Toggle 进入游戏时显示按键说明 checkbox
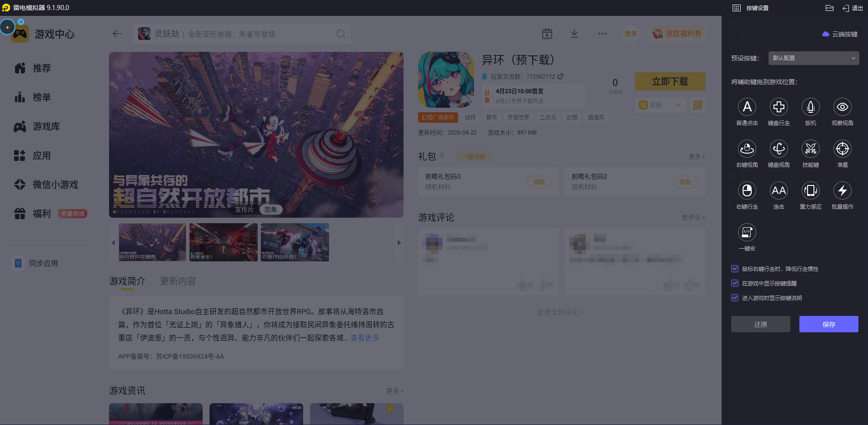The image size is (868, 425). click(x=735, y=298)
